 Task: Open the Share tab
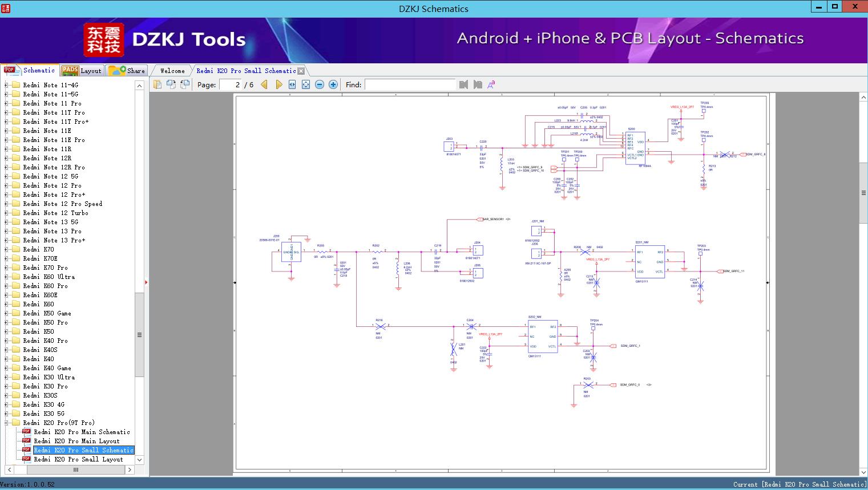click(x=127, y=71)
